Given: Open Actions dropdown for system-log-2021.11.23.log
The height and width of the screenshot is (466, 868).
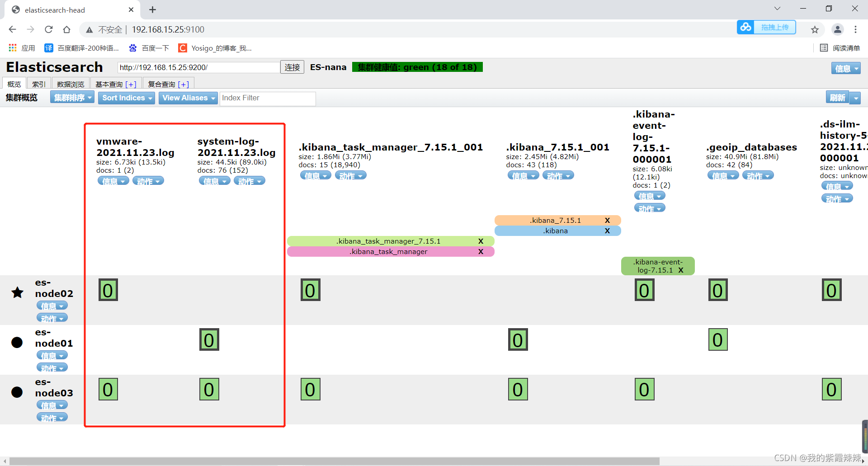Looking at the screenshot, I should tap(250, 181).
